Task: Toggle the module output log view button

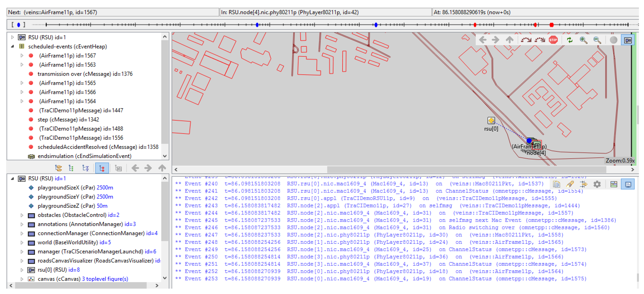Action: click(x=628, y=184)
